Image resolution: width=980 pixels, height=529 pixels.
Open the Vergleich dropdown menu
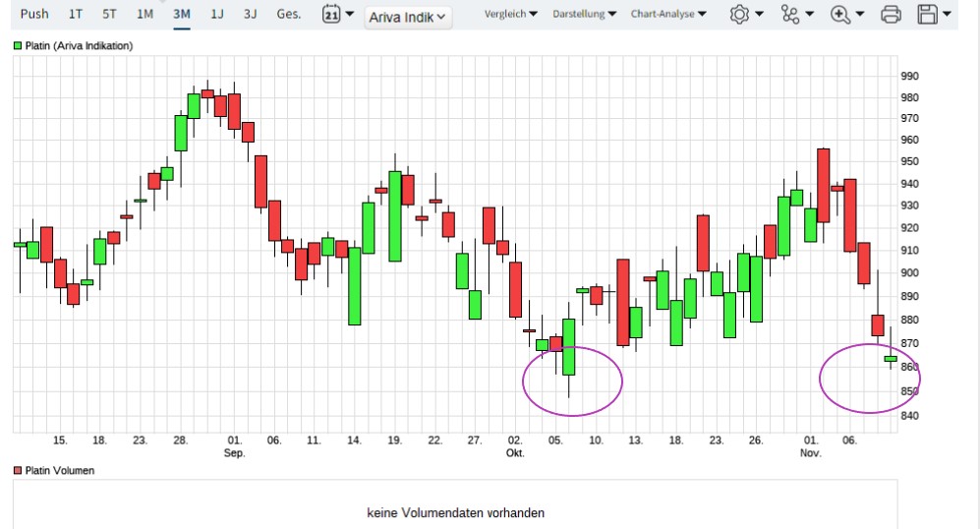pyautogui.click(x=510, y=14)
